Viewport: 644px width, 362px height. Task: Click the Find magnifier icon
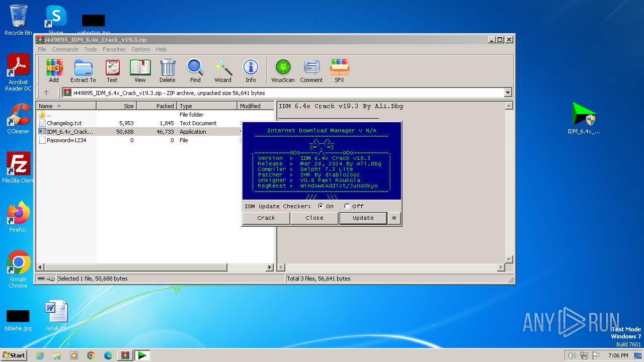(x=195, y=71)
